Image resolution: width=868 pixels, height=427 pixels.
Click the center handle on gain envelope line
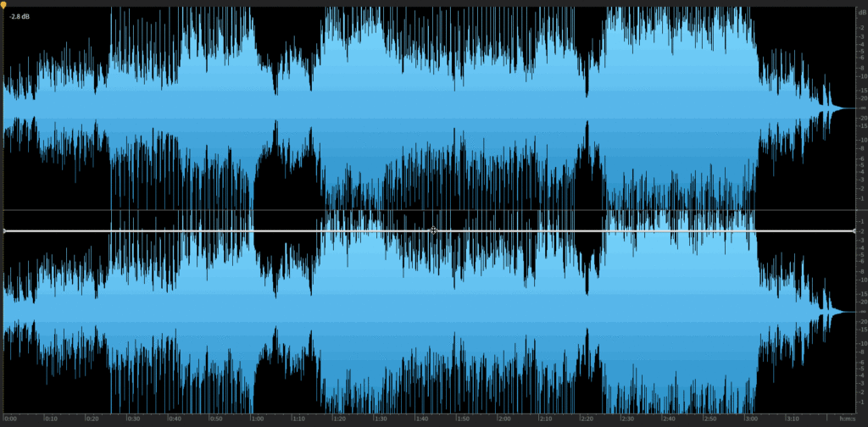tap(433, 230)
